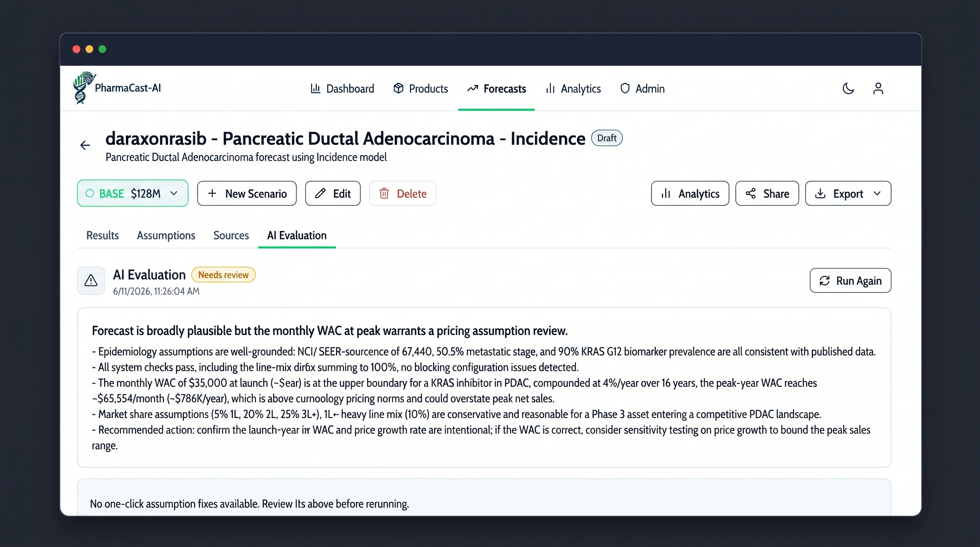This screenshot has height=547, width=980.
Task: Open the Analytics button beside Share
Action: (690, 193)
